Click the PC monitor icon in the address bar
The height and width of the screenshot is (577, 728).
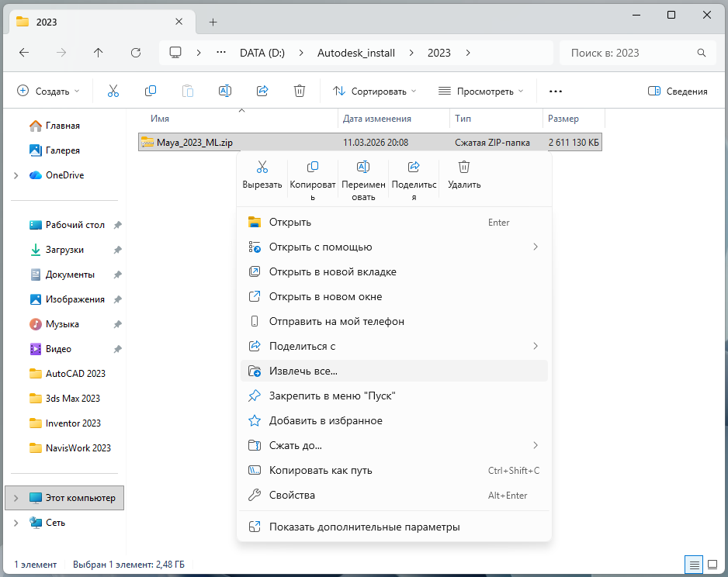(x=175, y=53)
